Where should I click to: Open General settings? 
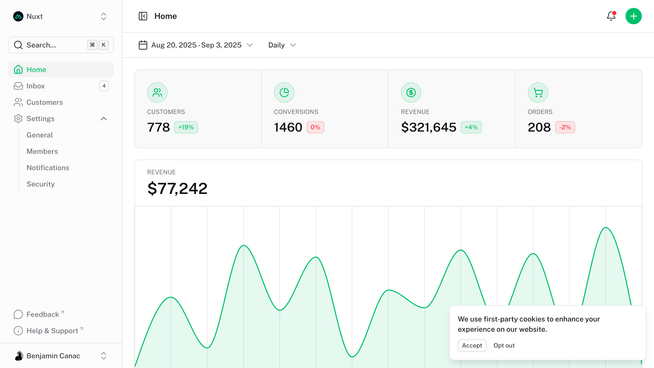click(40, 135)
